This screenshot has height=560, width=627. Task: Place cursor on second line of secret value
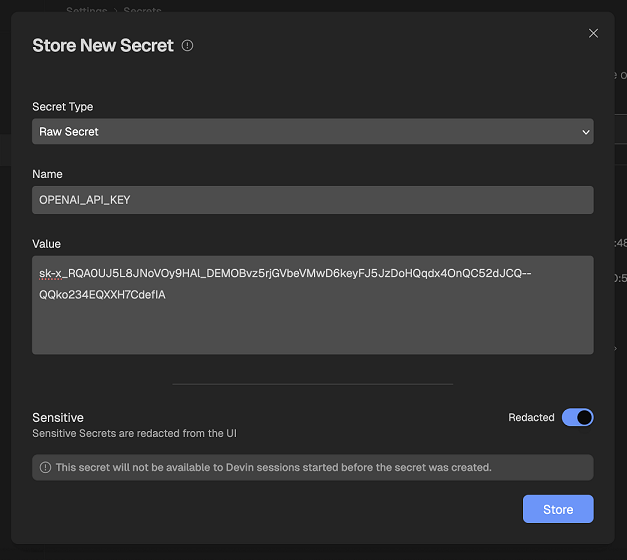102,295
